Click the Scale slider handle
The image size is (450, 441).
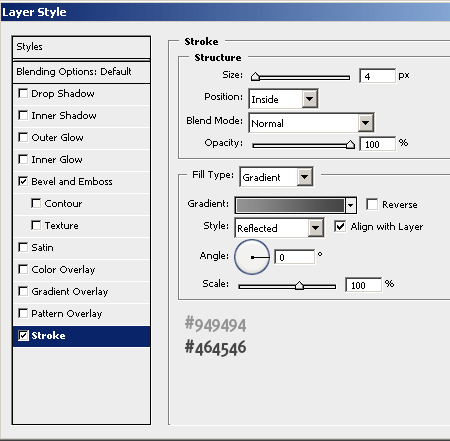(x=299, y=286)
